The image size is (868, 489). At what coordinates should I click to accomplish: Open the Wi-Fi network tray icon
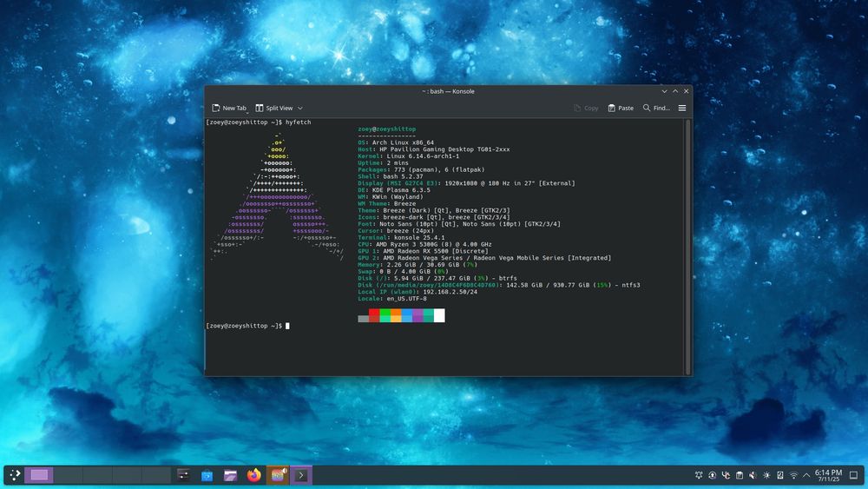coord(794,475)
